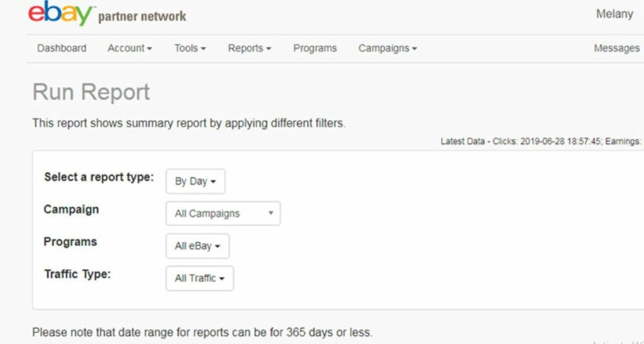Click the summary report description text
This screenshot has width=644, height=344.
pyautogui.click(x=189, y=123)
